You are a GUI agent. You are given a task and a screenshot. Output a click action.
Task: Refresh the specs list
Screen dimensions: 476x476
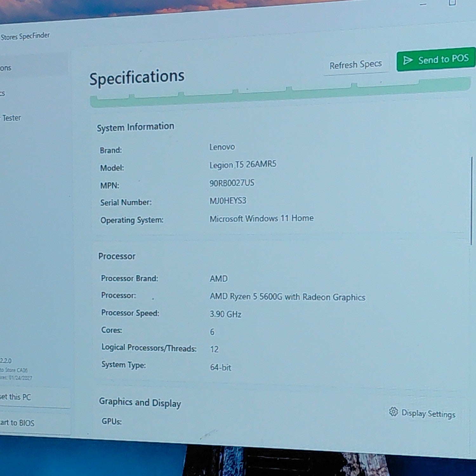(356, 65)
